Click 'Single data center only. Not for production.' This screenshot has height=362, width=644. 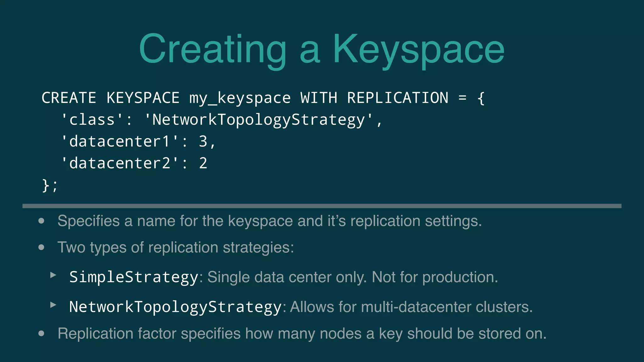[x=353, y=277]
